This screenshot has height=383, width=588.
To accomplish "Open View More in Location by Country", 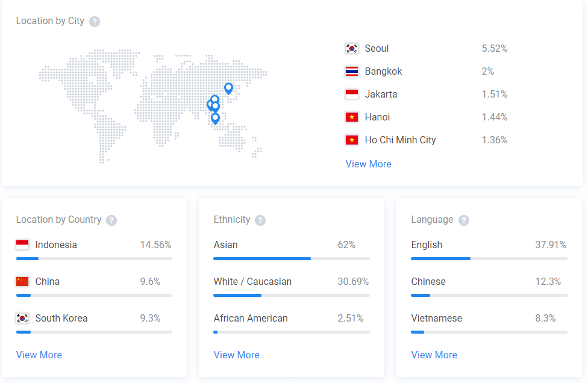I will click(39, 355).
